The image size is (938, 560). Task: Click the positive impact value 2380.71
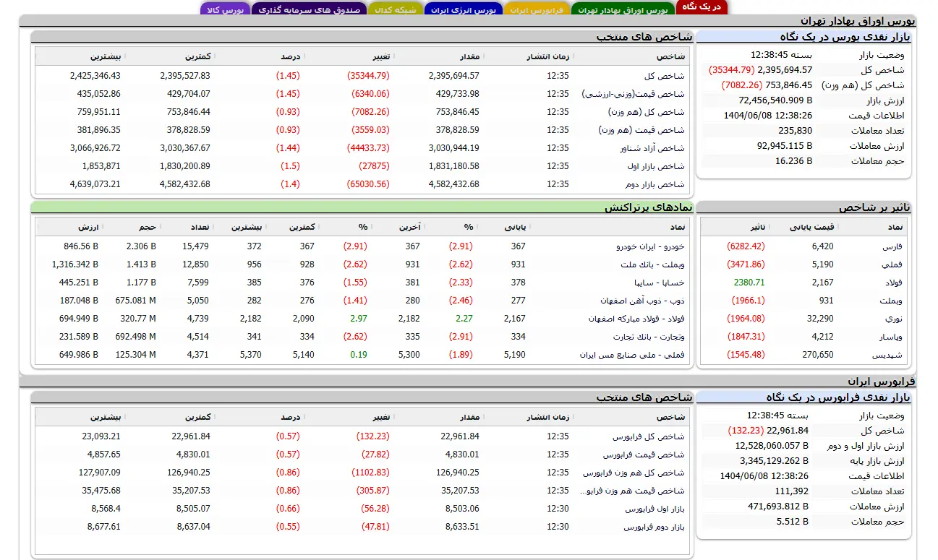(749, 283)
